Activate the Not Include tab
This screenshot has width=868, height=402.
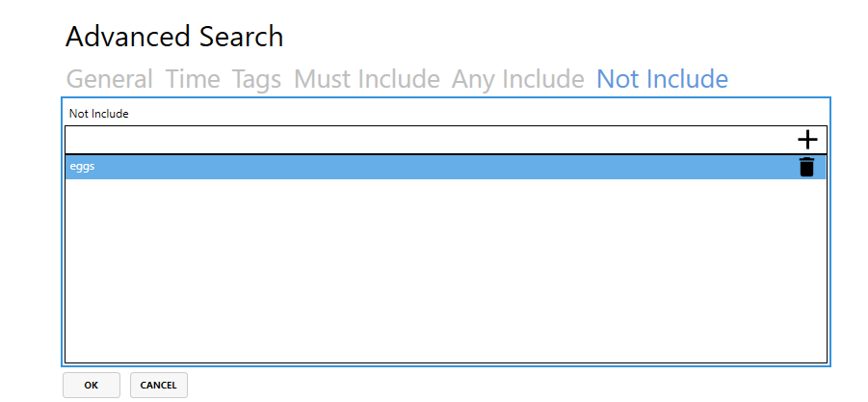click(x=662, y=79)
